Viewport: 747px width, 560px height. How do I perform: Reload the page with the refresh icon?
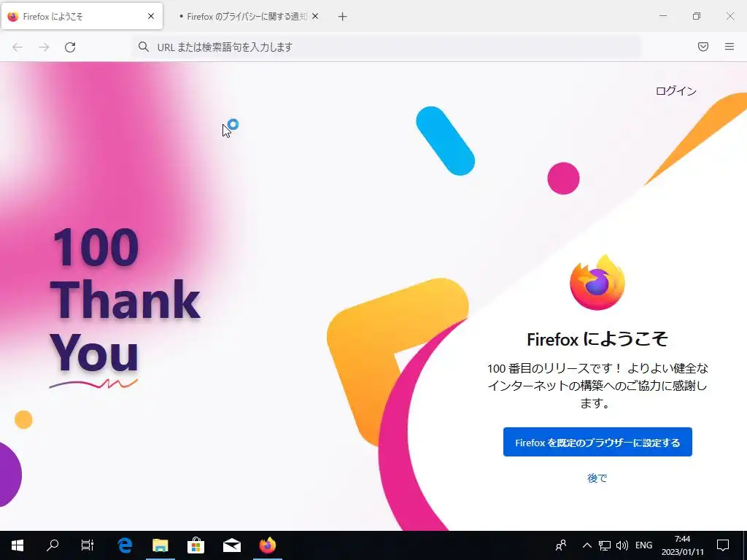[x=70, y=47]
